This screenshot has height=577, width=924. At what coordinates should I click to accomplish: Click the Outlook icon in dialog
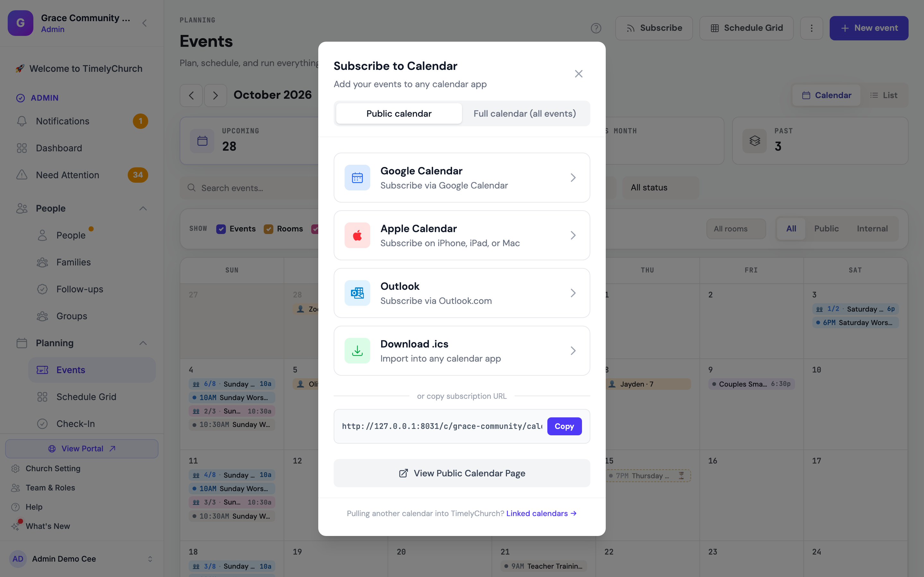point(357,293)
